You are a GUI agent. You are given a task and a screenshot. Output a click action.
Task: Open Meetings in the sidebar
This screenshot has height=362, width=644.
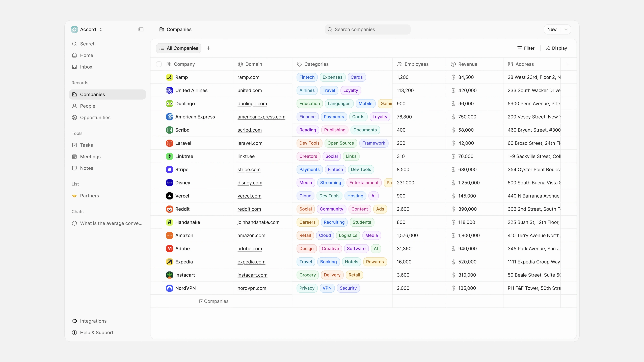[x=107, y=157]
